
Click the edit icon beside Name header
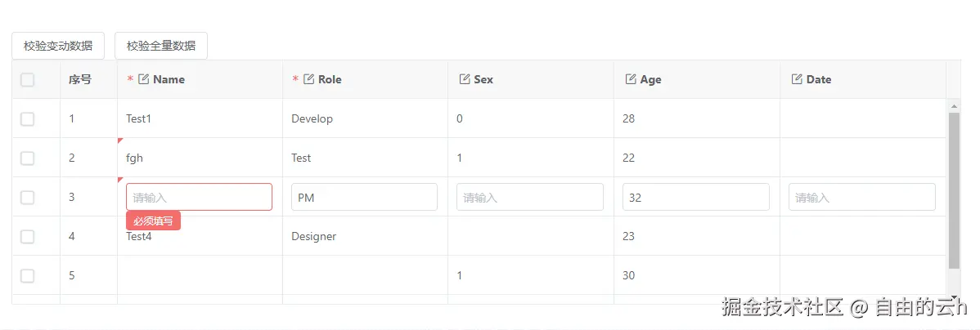(144, 79)
